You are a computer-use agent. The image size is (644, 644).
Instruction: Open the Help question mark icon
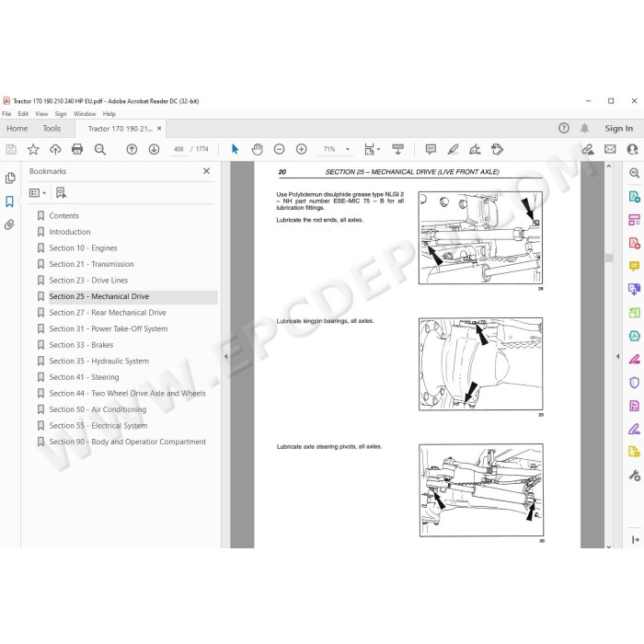coord(563,128)
